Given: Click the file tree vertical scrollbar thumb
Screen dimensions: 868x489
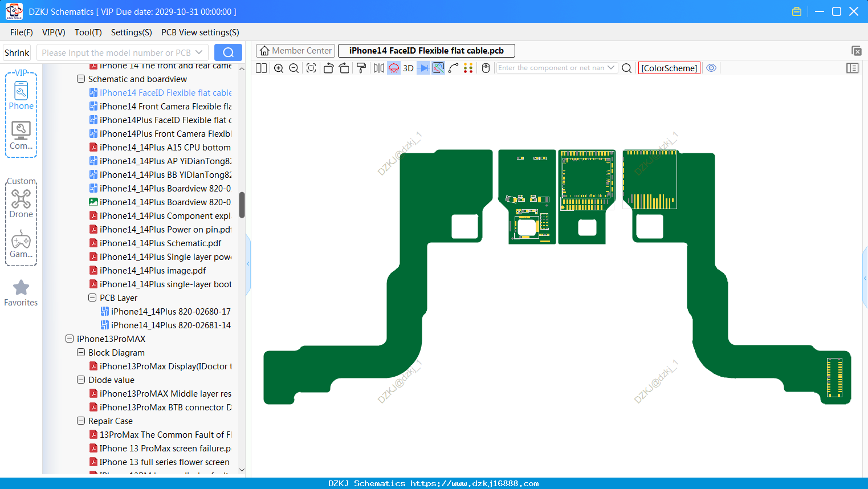Looking at the screenshot, I should pyautogui.click(x=242, y=205).
